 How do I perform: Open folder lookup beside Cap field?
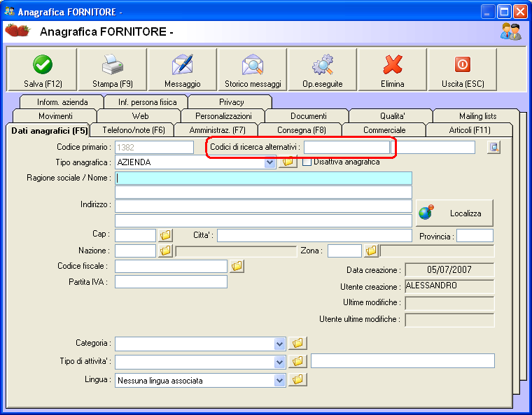[165, 235]
